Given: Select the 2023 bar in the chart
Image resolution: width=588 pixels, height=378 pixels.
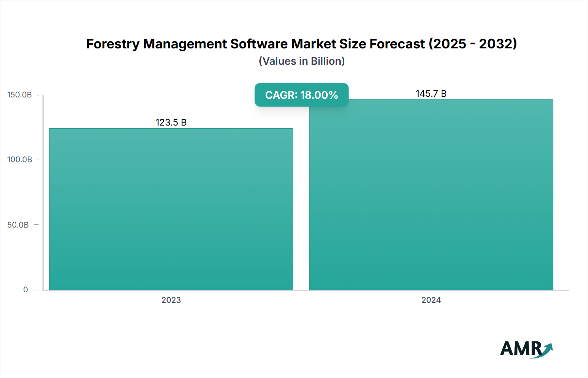Looking at the screenshot, I should tap(171, 209).
